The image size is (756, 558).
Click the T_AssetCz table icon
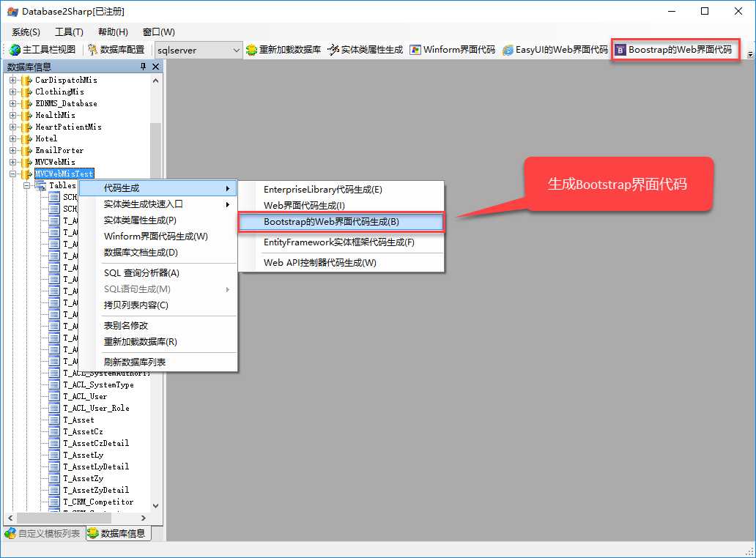coord(54,432)
